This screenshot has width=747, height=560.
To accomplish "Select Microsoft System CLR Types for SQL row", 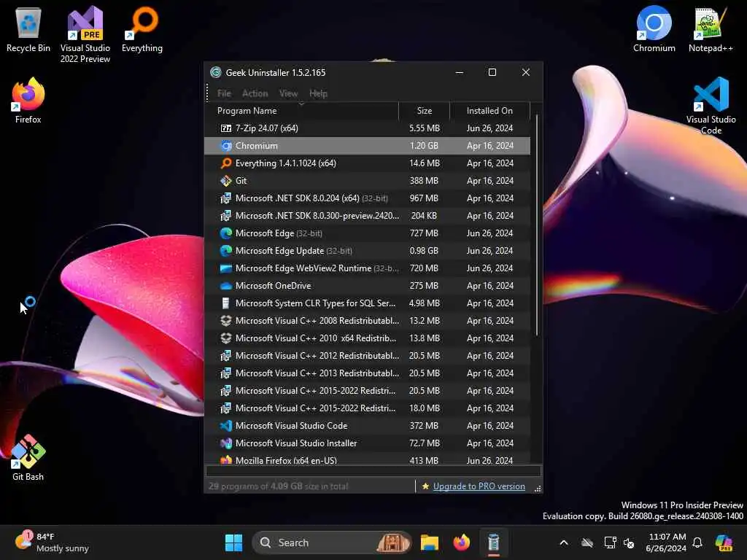I will click(x=368, y=303).
